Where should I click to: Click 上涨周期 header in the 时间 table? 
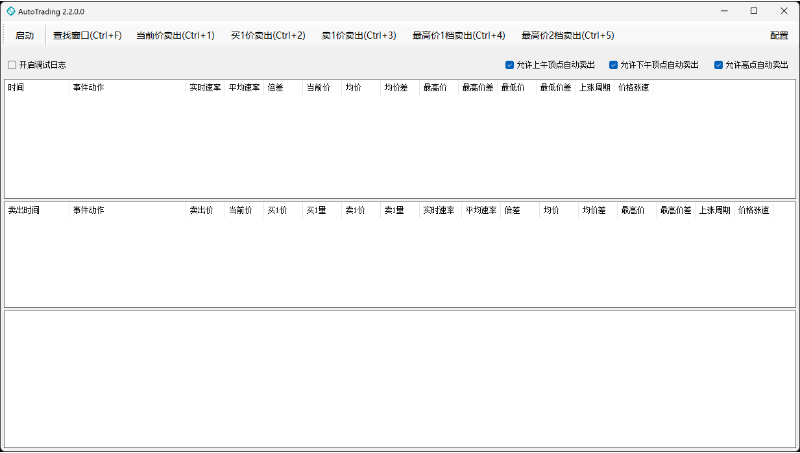pos(594,87)
